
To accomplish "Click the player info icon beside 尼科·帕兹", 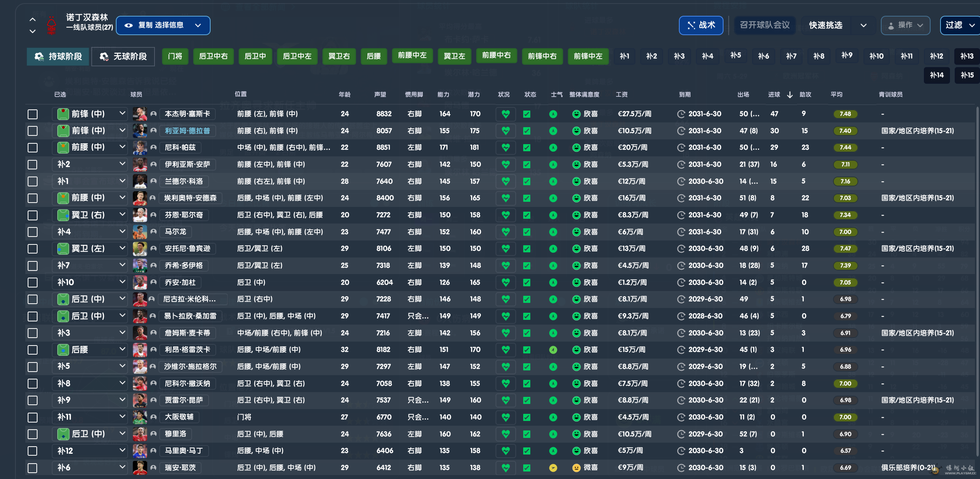I will (154, 148).
